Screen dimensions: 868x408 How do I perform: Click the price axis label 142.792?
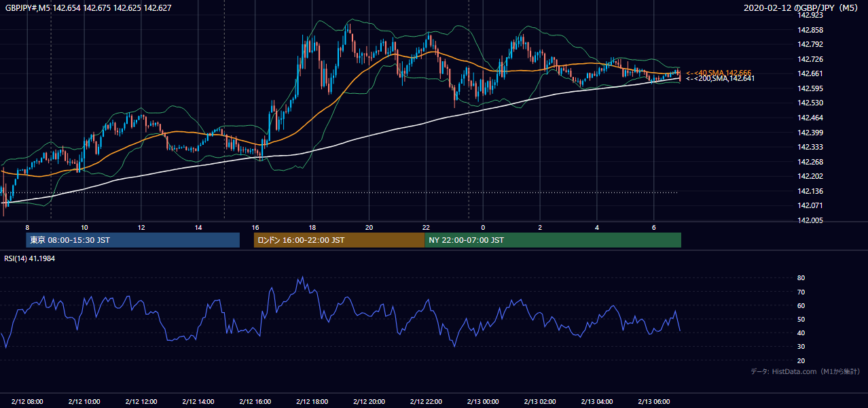[x=810, y=45]
